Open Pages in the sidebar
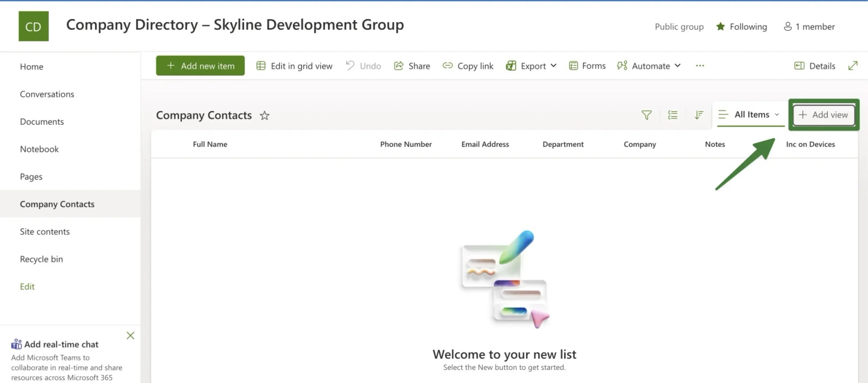The image size is (868, 383). coord(31,177)
